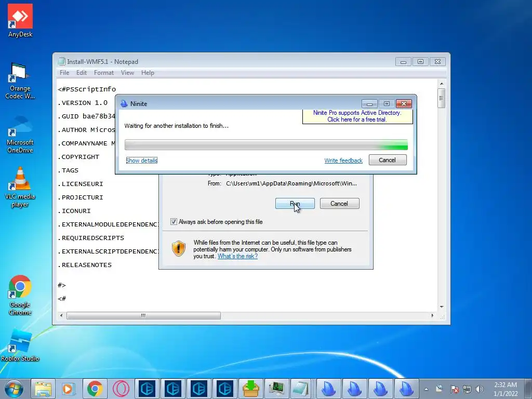Viewport: 532px width, 399px height.
Task: Open the Notepad View menu
Action: point(128,73)
